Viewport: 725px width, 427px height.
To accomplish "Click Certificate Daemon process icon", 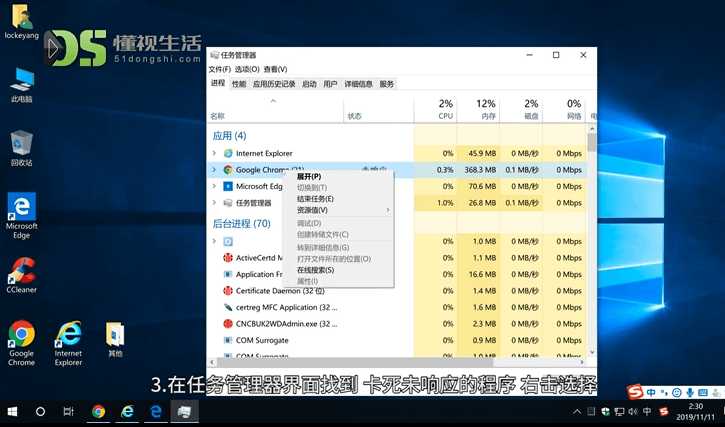I will 228,291.
